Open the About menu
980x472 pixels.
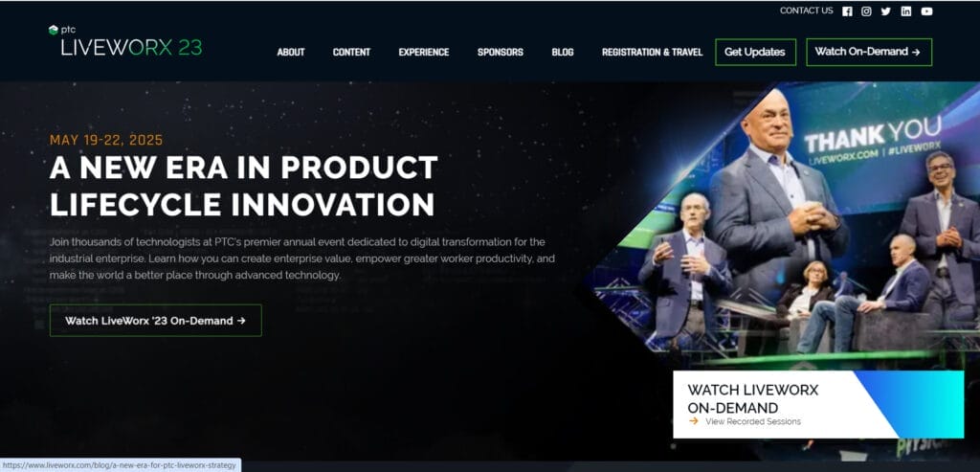pos(291,53)
